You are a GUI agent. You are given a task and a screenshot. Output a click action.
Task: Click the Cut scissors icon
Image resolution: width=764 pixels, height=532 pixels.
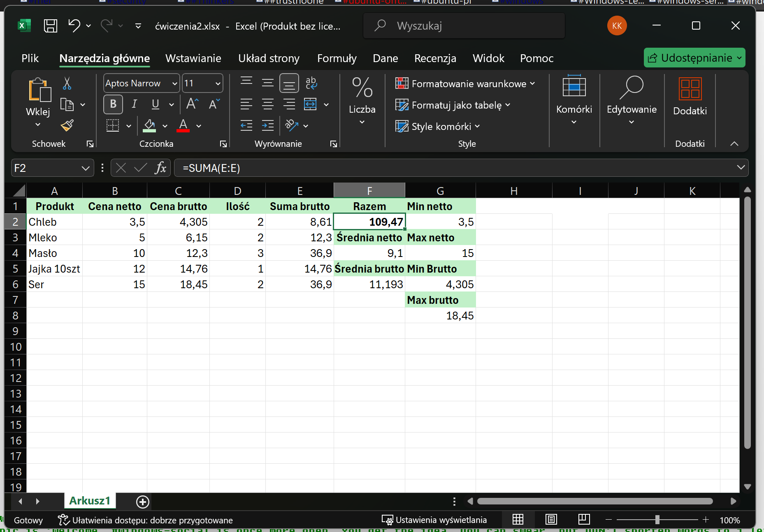click(x=67, y=83)
